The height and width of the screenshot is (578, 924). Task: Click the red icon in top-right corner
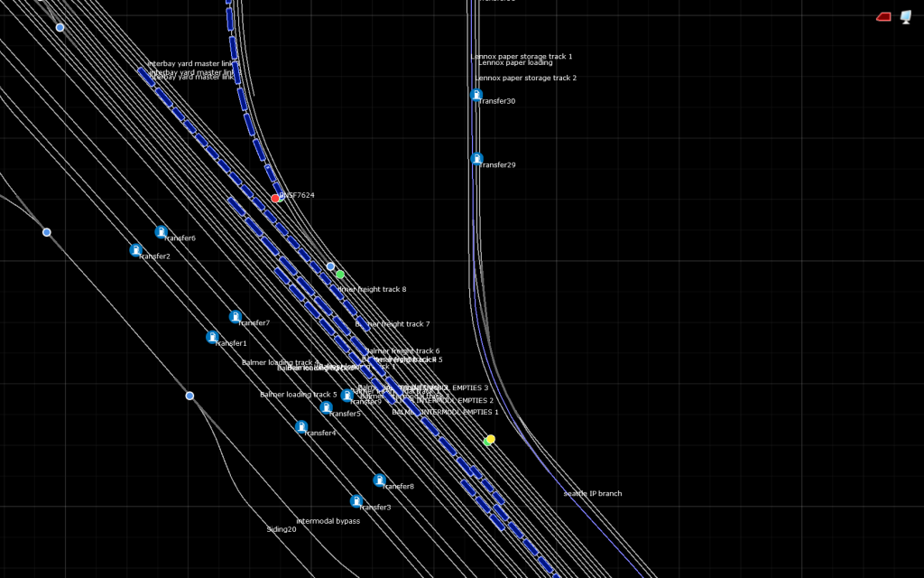tap(883, 17)
